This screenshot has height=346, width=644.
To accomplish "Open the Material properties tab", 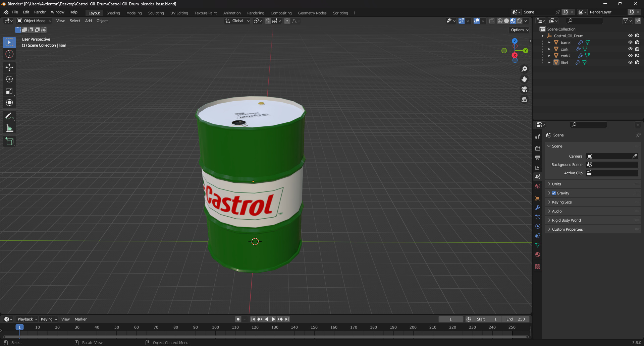I will 538,254.
